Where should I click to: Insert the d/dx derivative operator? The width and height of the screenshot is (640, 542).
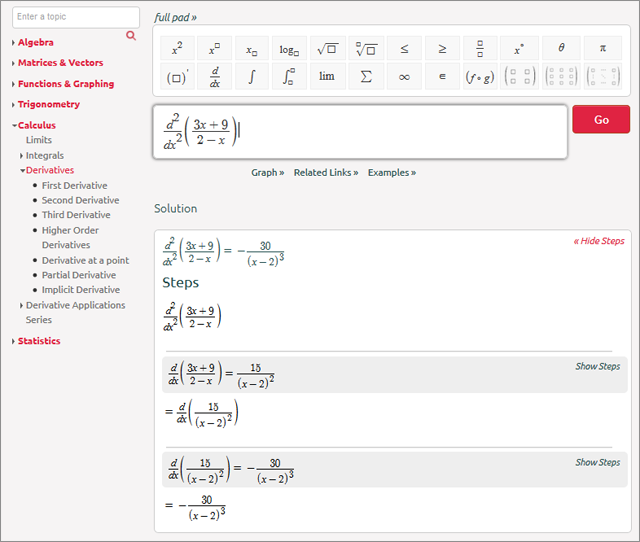(x=214, y=76)
